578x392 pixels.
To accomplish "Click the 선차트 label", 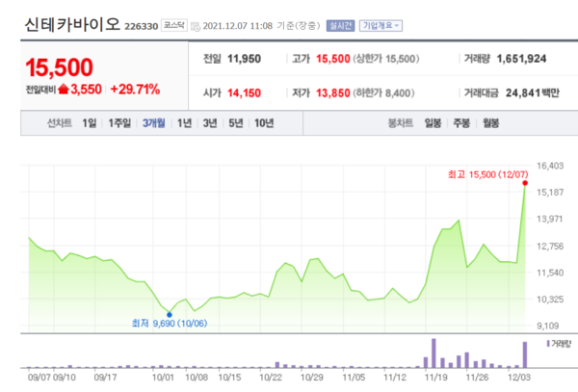I will [60, 123].
